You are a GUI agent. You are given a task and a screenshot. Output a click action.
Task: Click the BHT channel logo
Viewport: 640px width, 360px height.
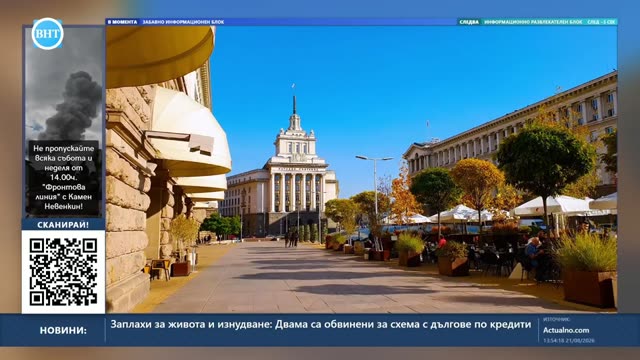click(x=47, y=33)
